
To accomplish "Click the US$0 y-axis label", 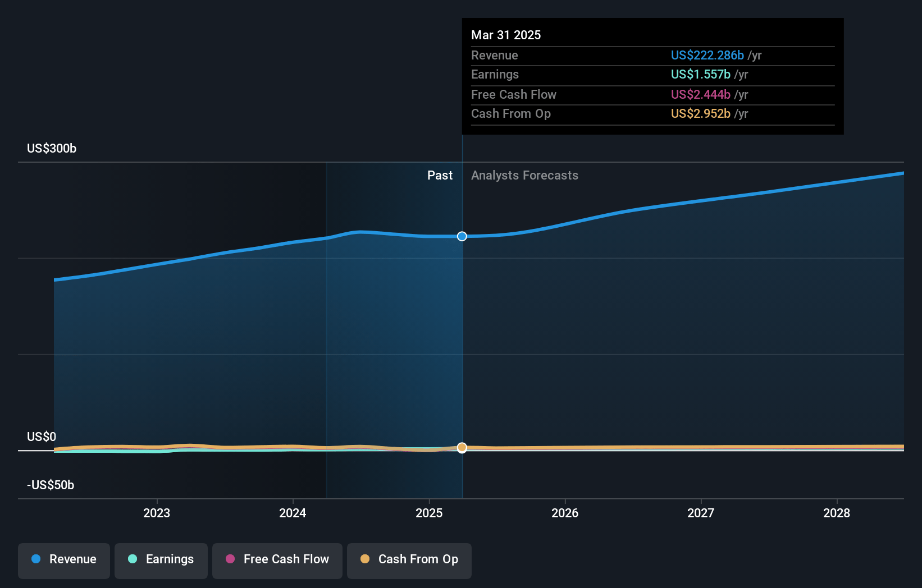I will coord(42,437).
